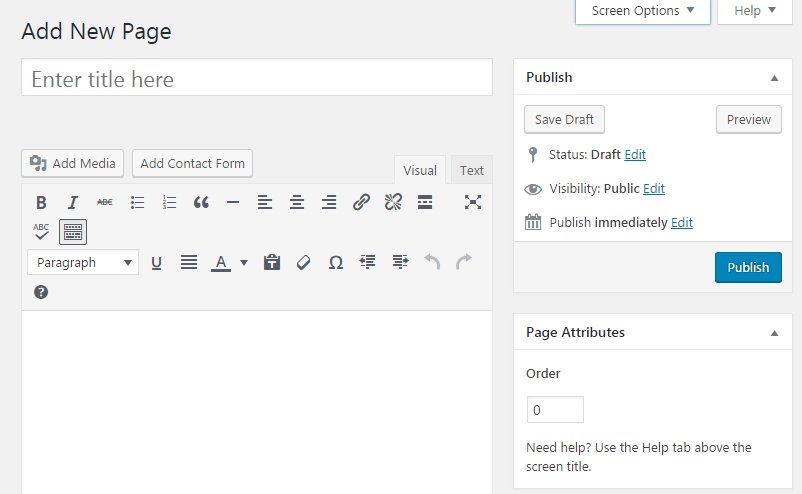Insert a bulleted list
Screen dimensions: 802x494
(137, 203)
